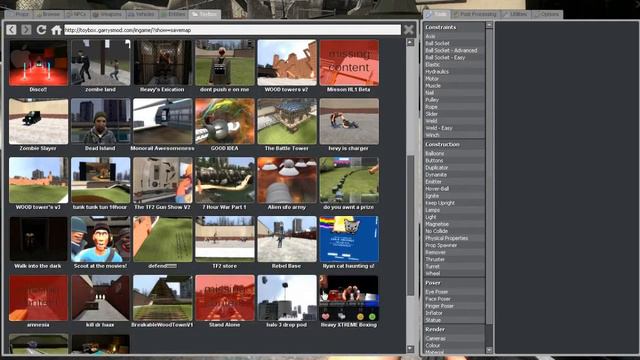640x360 pixels.
Task: Select the Statue tool
Action: tap(454, 320)
